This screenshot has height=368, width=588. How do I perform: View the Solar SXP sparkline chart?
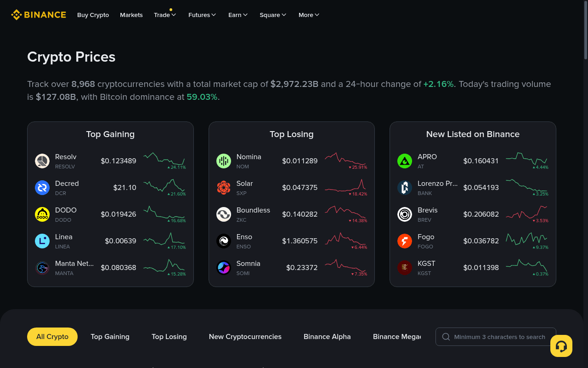coord(345,185)
